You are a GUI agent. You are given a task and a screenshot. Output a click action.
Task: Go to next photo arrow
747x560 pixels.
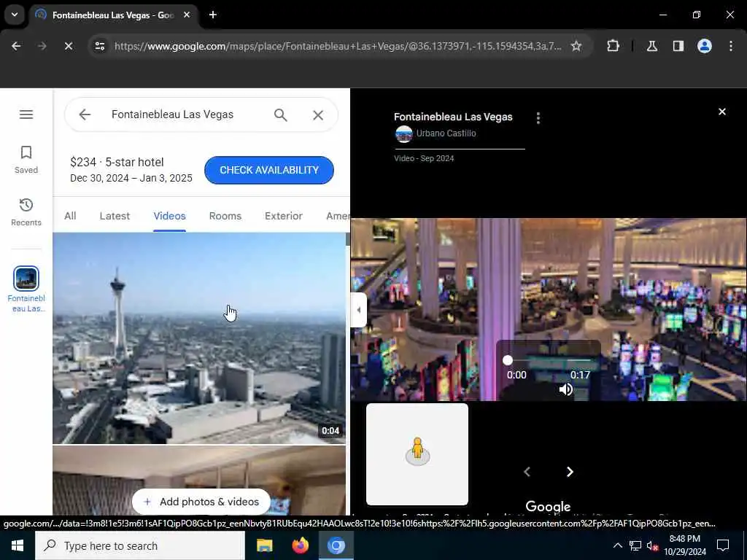pyautogui.click(x=570, y=472)
